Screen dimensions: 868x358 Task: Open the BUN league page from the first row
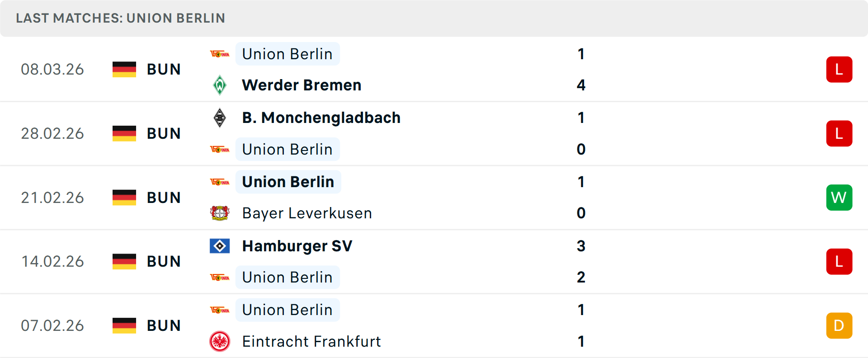[164, 69]
